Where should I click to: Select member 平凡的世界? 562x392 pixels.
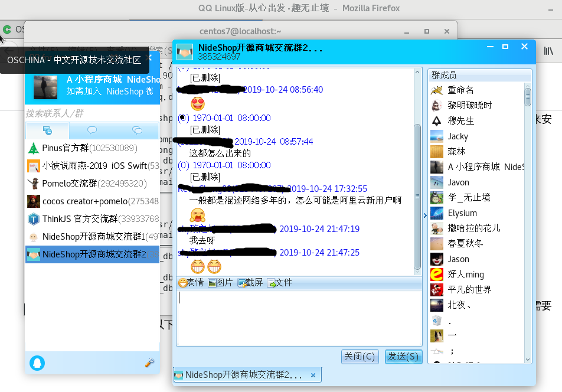tap(477, 290)
